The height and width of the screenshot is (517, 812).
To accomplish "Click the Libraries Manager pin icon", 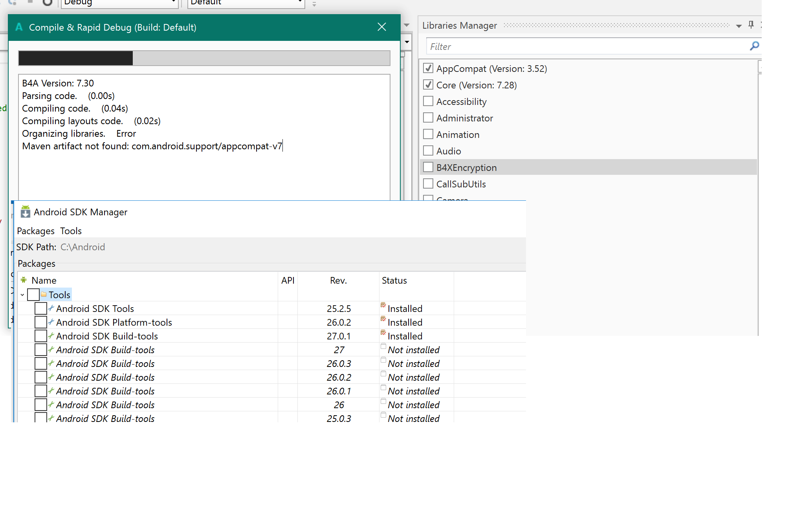I will click(751, 25).
